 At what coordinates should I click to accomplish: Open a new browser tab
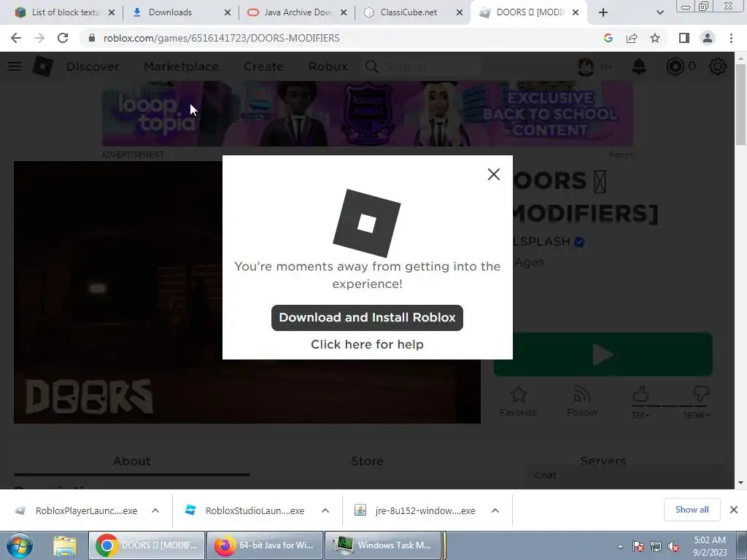tap(603, 12)
